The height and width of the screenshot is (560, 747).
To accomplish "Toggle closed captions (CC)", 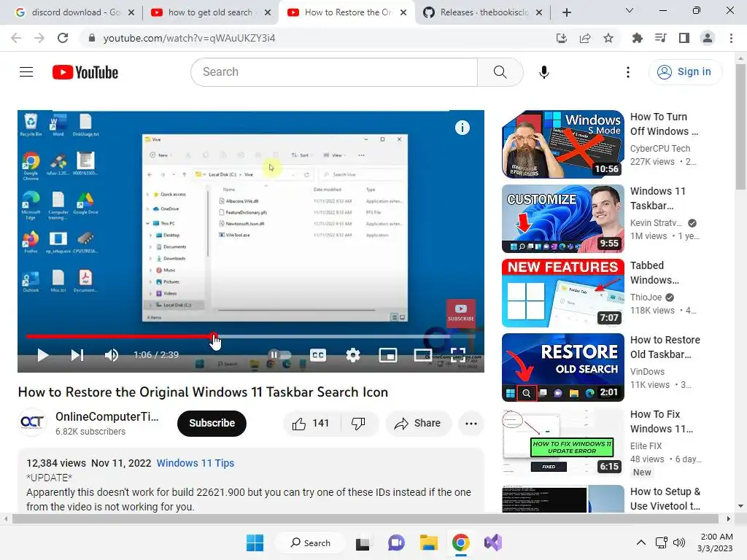I will coord(318,355).
